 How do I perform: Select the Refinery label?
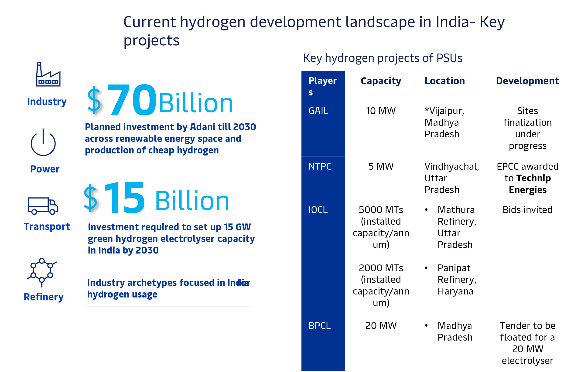[44, 297]
